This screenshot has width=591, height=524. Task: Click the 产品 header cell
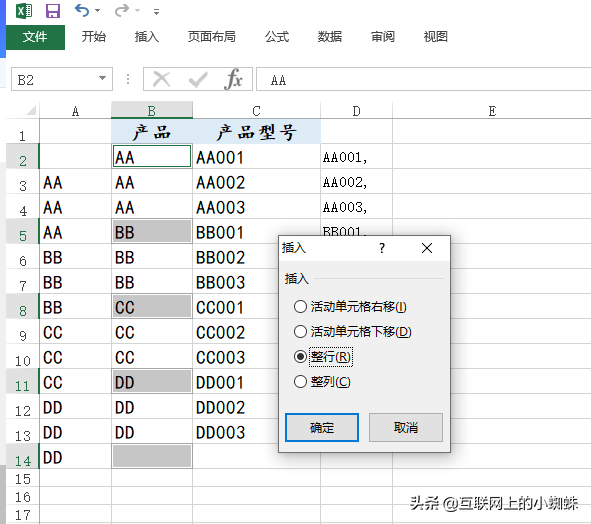tap(152, 132)
